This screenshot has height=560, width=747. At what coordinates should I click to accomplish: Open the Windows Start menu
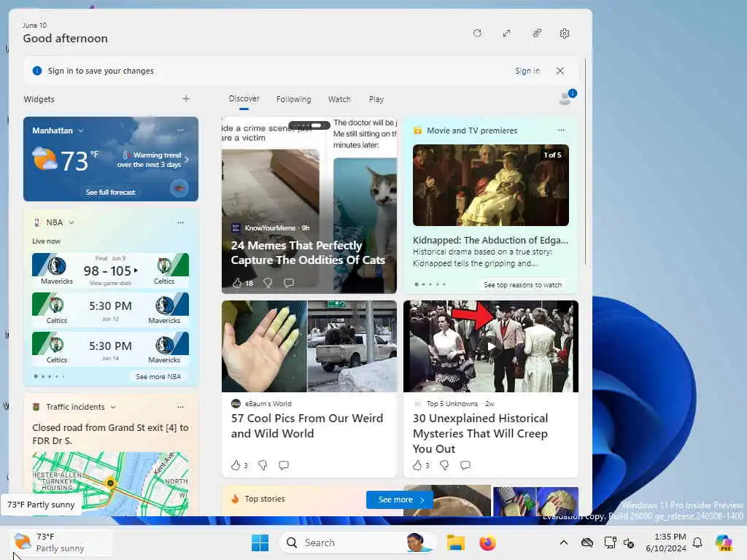pyautogui.click(x=260, y=542)
